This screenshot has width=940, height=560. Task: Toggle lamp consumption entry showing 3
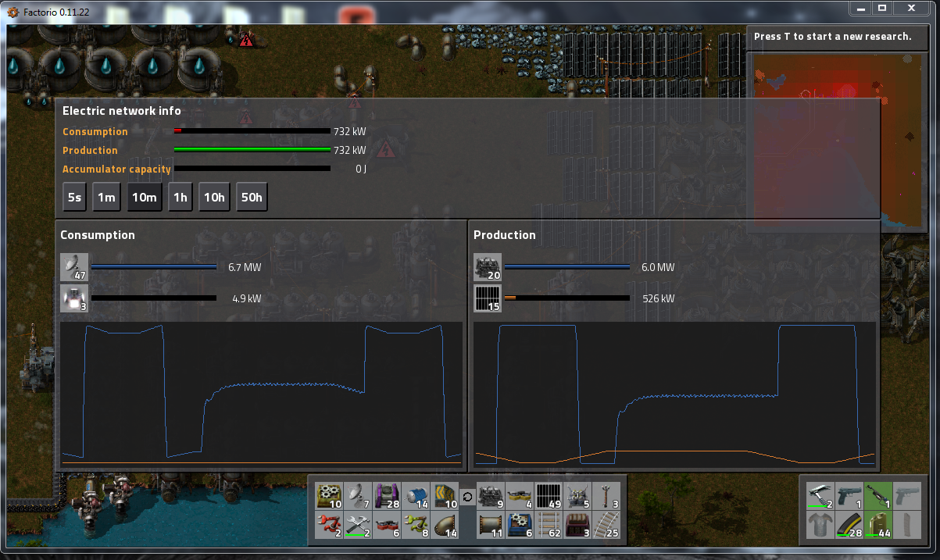pyautogui.click(x=74, y=298)
